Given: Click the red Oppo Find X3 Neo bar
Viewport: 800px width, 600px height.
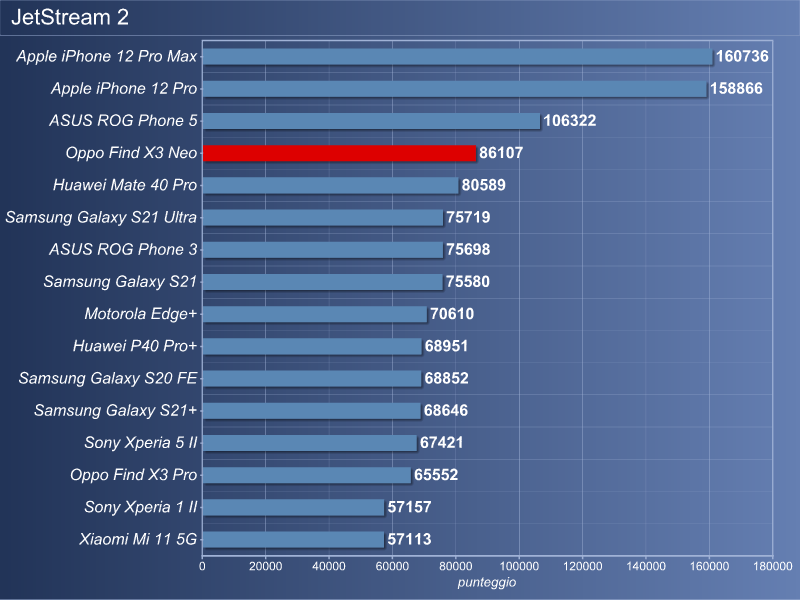Looking at the screenshot, I should 339,153.
